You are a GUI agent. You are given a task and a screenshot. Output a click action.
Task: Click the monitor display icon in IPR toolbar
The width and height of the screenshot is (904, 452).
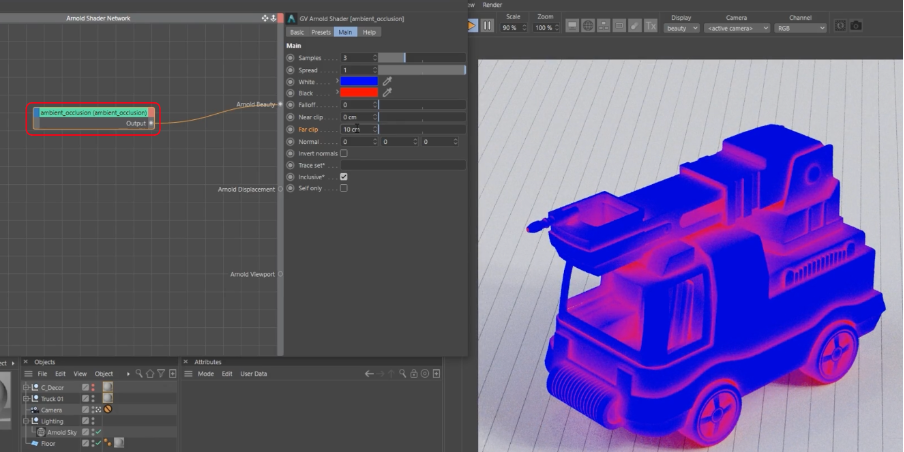(x=572, y=25)
